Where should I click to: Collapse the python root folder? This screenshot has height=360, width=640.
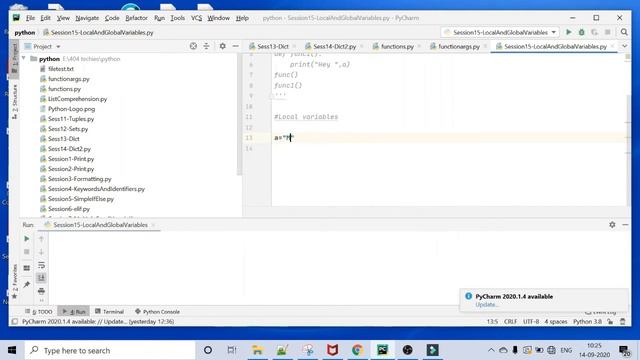coord(24,58)
